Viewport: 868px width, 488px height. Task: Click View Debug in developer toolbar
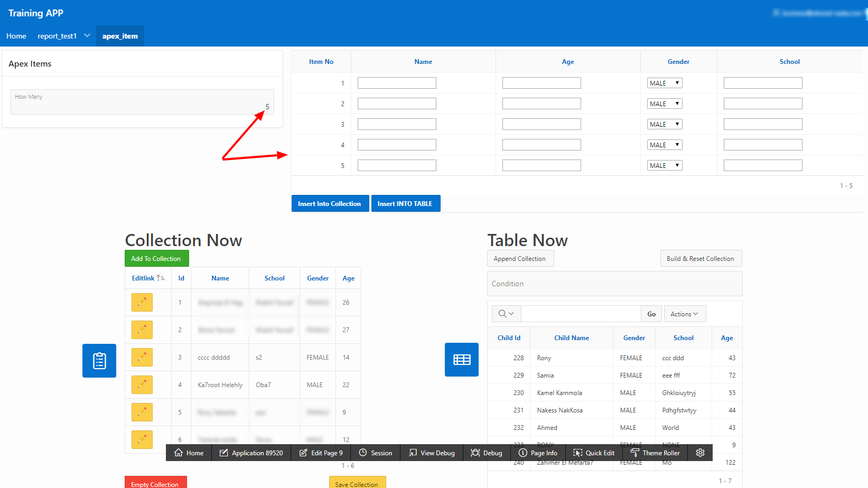[x=432, y=453]
